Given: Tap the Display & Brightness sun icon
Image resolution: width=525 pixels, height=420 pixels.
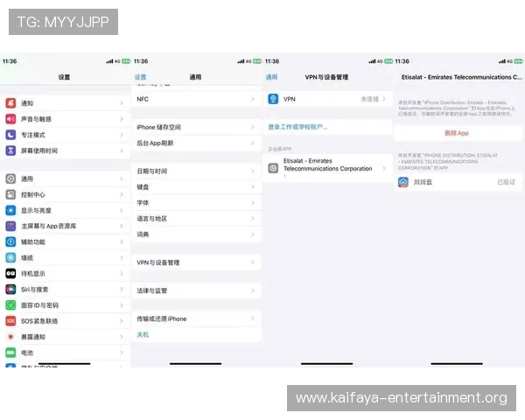Looking at the screenshot, I should [10, 210].
